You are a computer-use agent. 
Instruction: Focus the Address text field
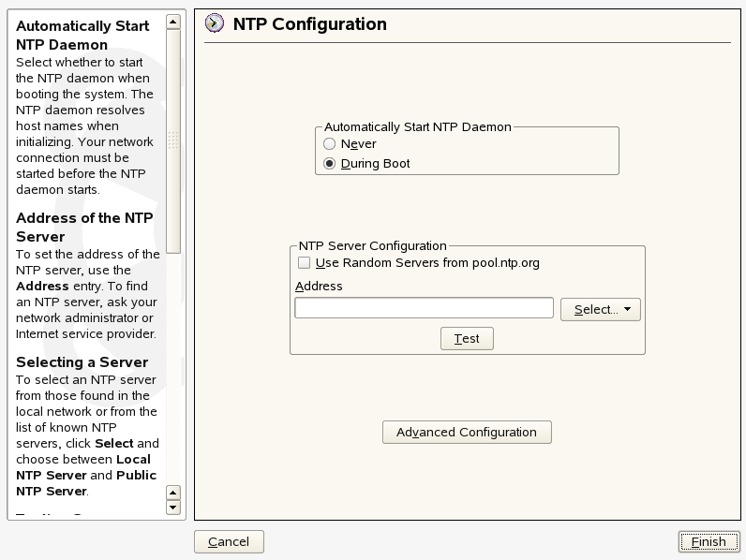(x=424, y=308)
